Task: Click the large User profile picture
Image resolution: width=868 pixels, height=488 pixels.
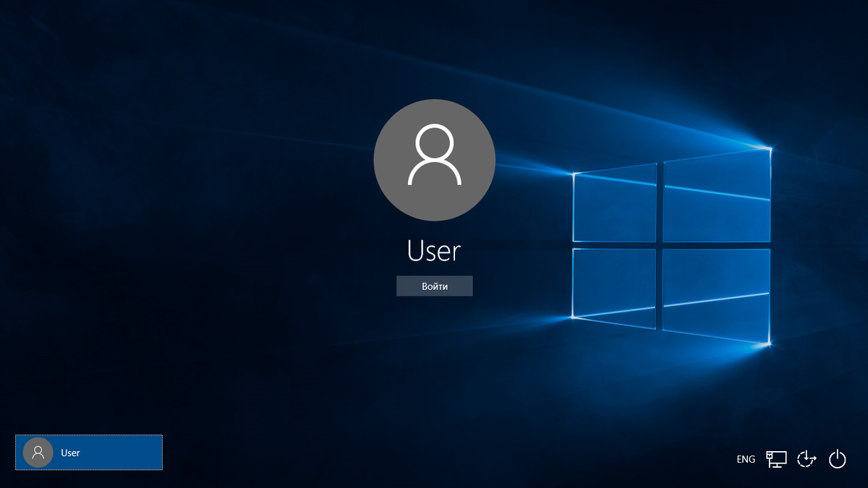Action: coord(434,160)
